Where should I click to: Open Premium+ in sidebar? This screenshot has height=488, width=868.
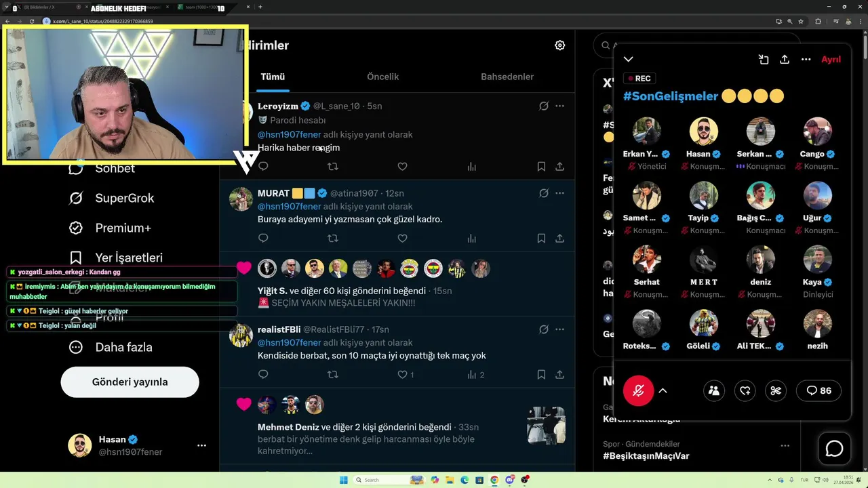click(x=111, y=228)
